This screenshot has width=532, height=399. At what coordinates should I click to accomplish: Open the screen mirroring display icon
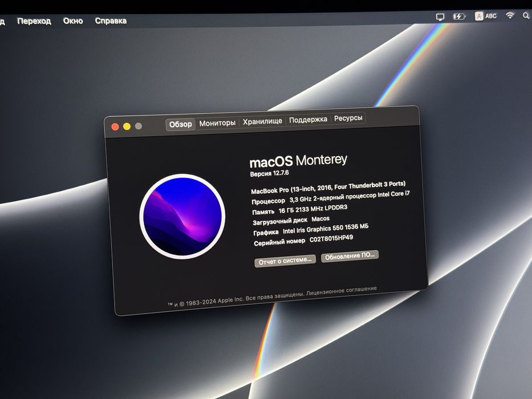pyautogui.click(x=440, y=17)
